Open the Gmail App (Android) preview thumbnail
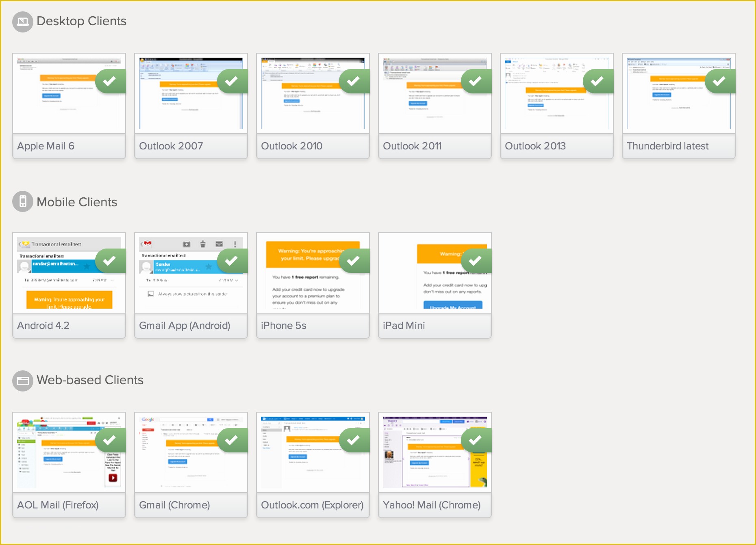This screenshot has height=545, width=756. (x=191, y=273)
